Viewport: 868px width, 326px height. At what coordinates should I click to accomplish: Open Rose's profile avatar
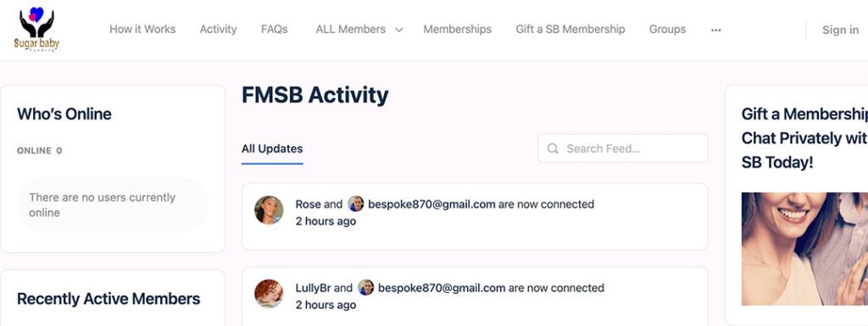(269, 211)
